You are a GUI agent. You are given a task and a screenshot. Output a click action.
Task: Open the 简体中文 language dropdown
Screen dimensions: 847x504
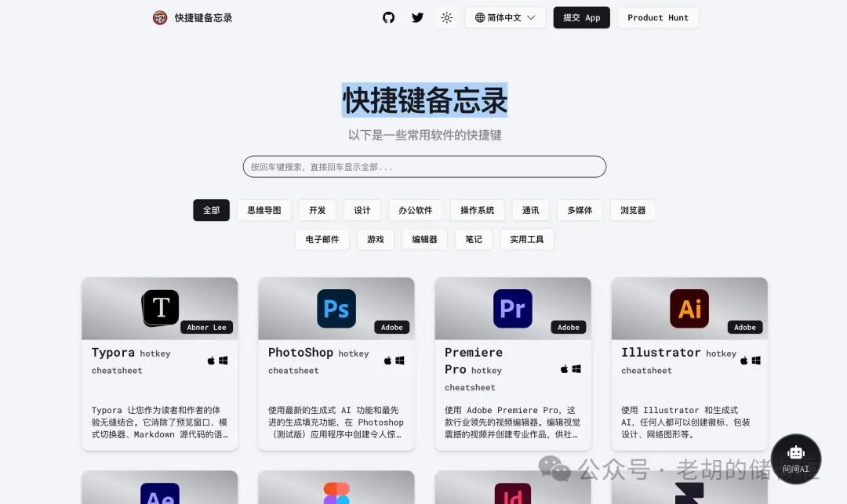[505, 18]
